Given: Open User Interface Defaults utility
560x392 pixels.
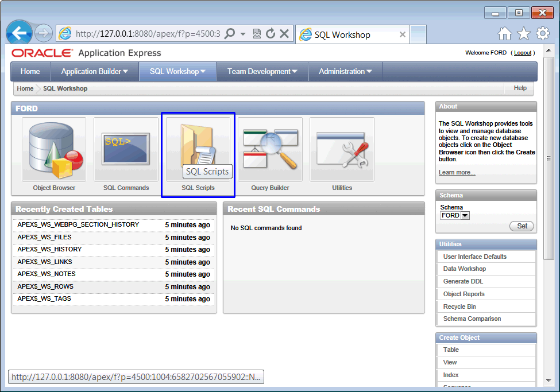Looking at the screenshot, I should coord(486,257).
